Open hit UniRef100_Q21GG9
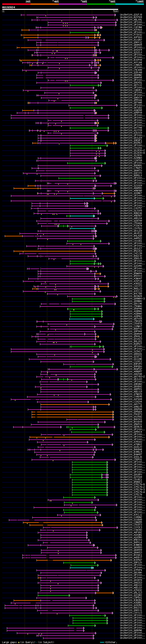Screen dimensions: 146x644 (131, 186)
